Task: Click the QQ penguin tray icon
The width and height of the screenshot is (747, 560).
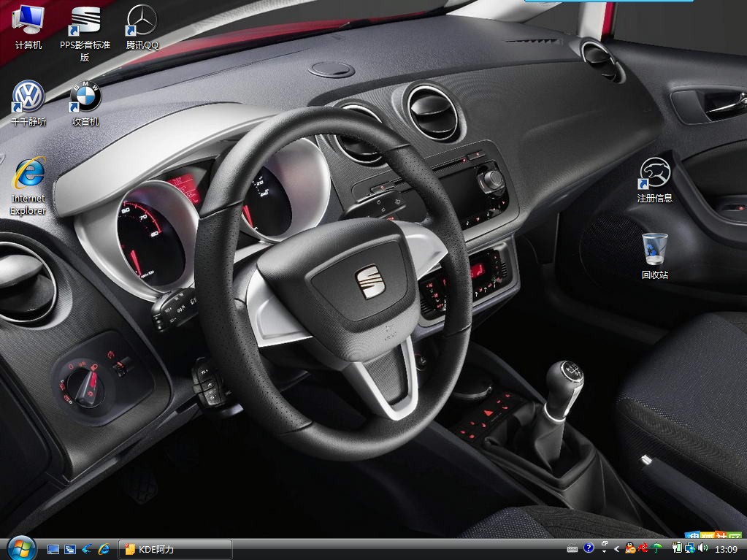Action: pyautogui.click(x=630, y=548)
